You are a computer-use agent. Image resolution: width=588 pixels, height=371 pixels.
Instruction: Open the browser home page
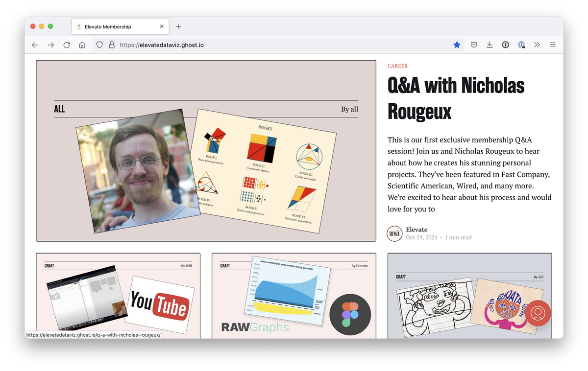(82, 45)
